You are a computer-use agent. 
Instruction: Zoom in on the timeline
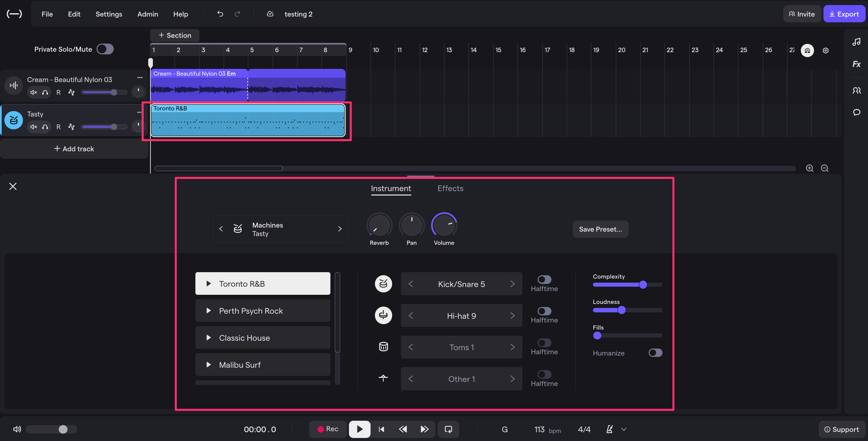[810, 168]
